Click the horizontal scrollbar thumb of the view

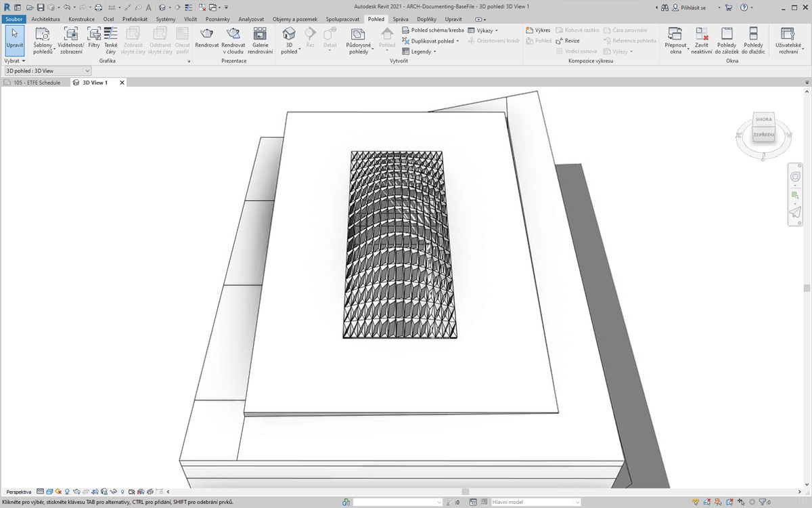(466, 492)
